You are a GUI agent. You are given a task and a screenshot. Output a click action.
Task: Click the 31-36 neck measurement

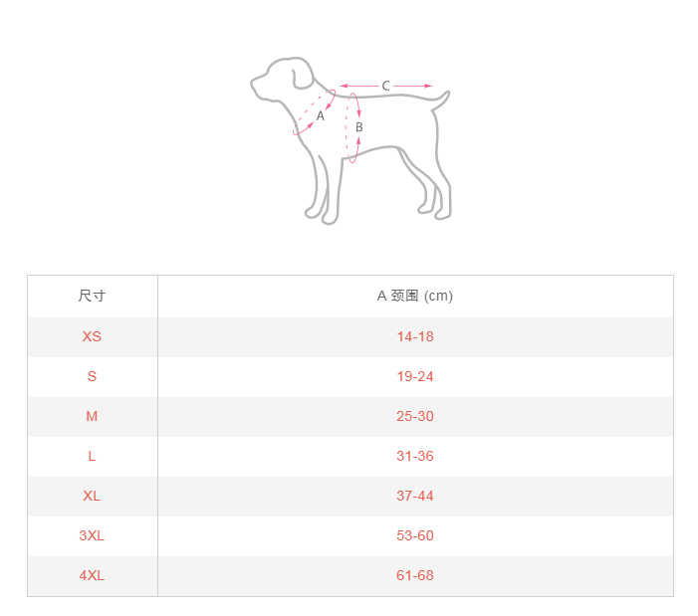415,456
